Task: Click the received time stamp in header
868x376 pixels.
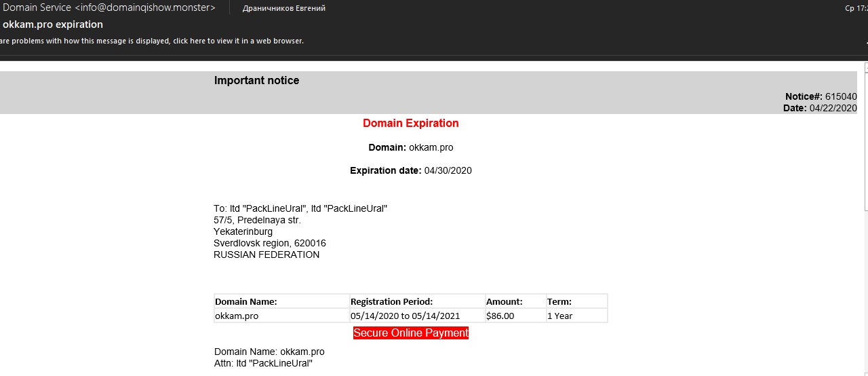Action: pyautogui.click(x=856, y=8)
